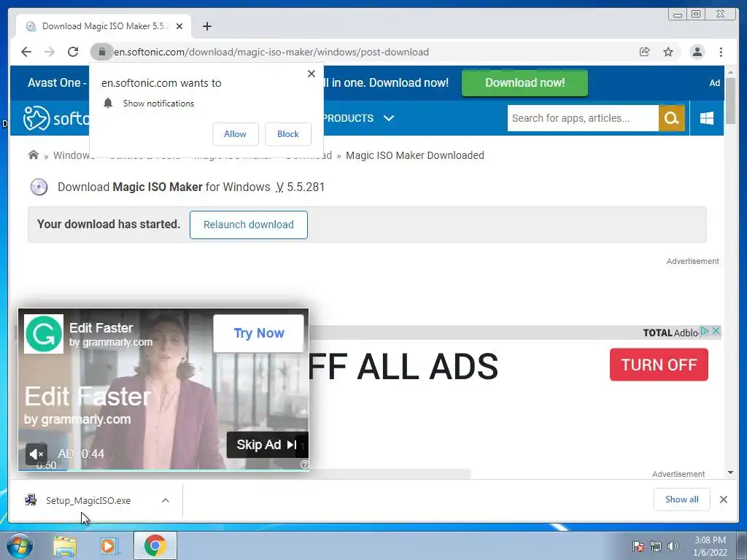Click the video ad info question icon
Viewport: 747px width, 560px height.
pyautogui.click(x=304, y=464)
